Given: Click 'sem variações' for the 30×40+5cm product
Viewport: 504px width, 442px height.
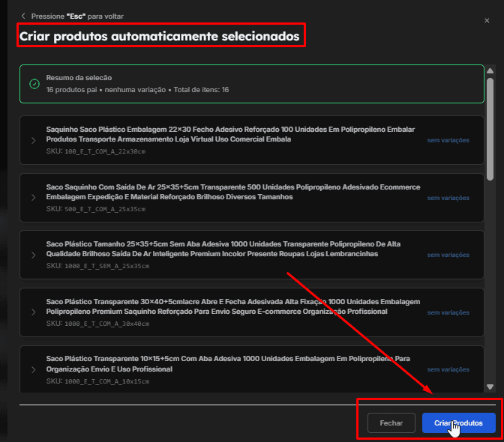Looking at the screenshot, I should 448,312.
